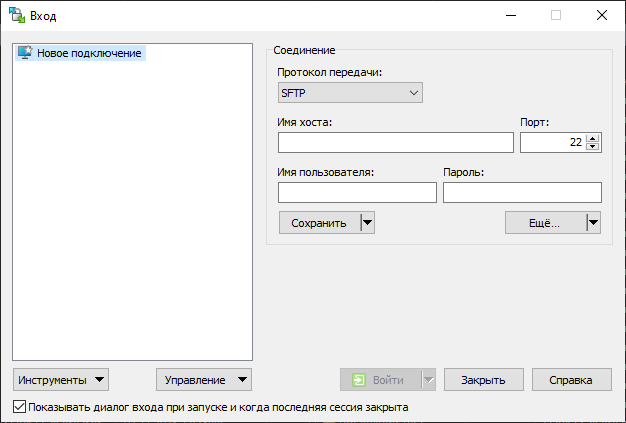Image resolution: width=626 pixels, height=423 pixels.
Task: Decrease the port number with the down arrow
Action: (593, 148)
